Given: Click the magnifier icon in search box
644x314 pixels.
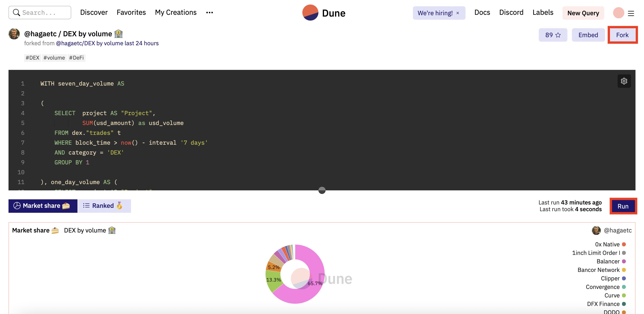Looking at the screenshot, I should click(17, 13).
